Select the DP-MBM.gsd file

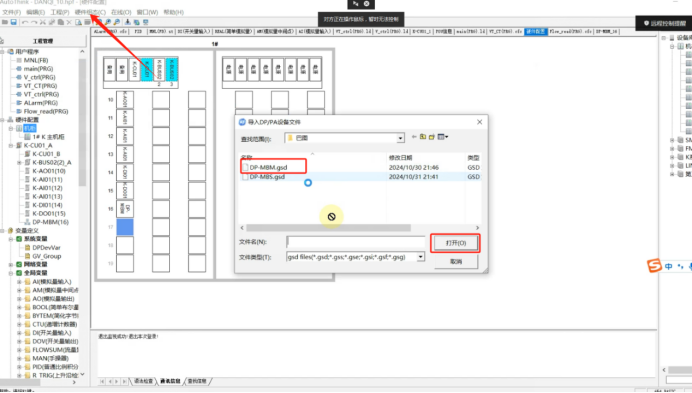[268, 167]
